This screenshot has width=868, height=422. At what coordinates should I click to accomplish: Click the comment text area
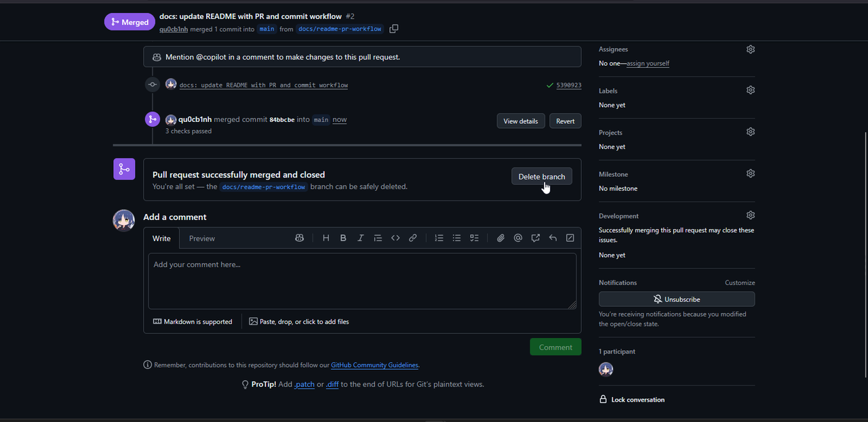pyautogui.click(x=362, y=281)
